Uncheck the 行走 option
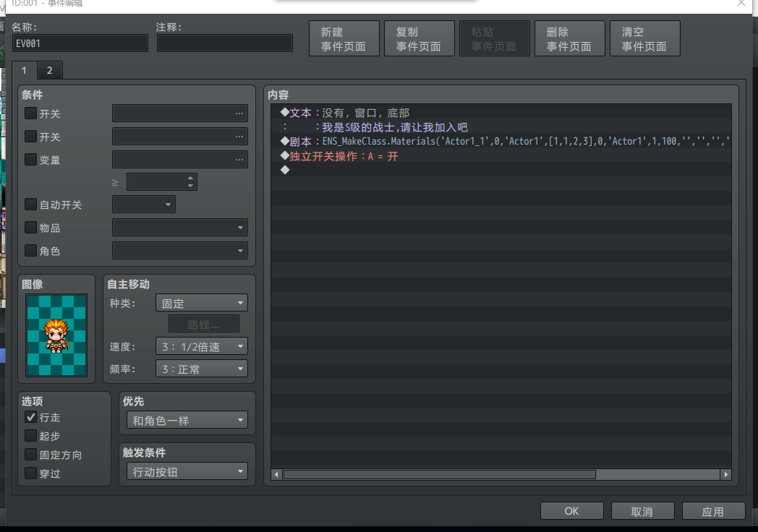 [x=30, y=417]
